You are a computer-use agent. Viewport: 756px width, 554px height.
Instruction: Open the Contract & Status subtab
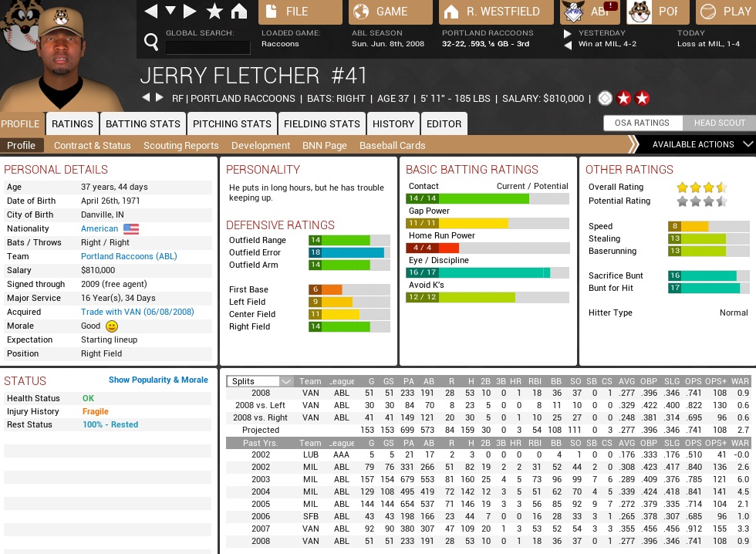pyautogui.click(x=92, y=145)
